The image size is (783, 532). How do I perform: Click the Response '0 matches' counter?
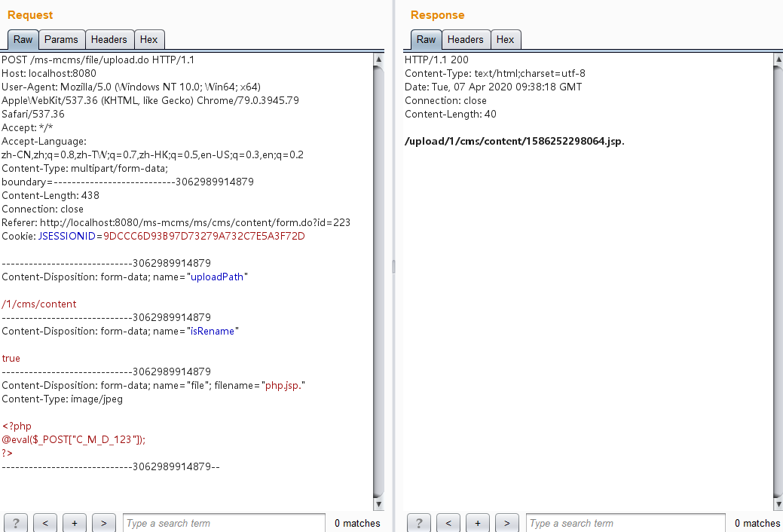(x=757, y=523)
